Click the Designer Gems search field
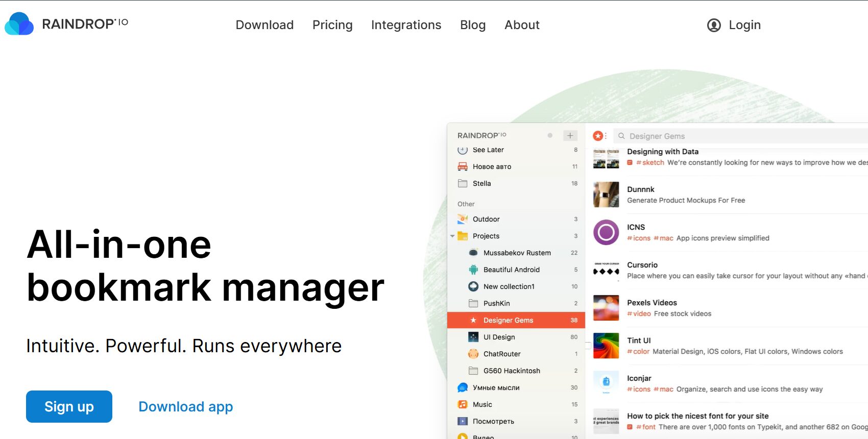868x439 pixels. [x=740, y=136]
